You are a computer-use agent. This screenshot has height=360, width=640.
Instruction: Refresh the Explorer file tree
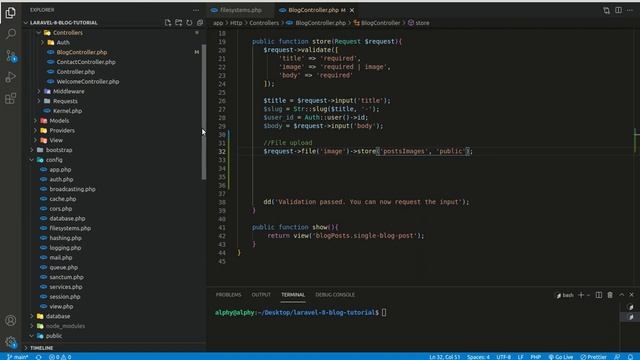189,22
